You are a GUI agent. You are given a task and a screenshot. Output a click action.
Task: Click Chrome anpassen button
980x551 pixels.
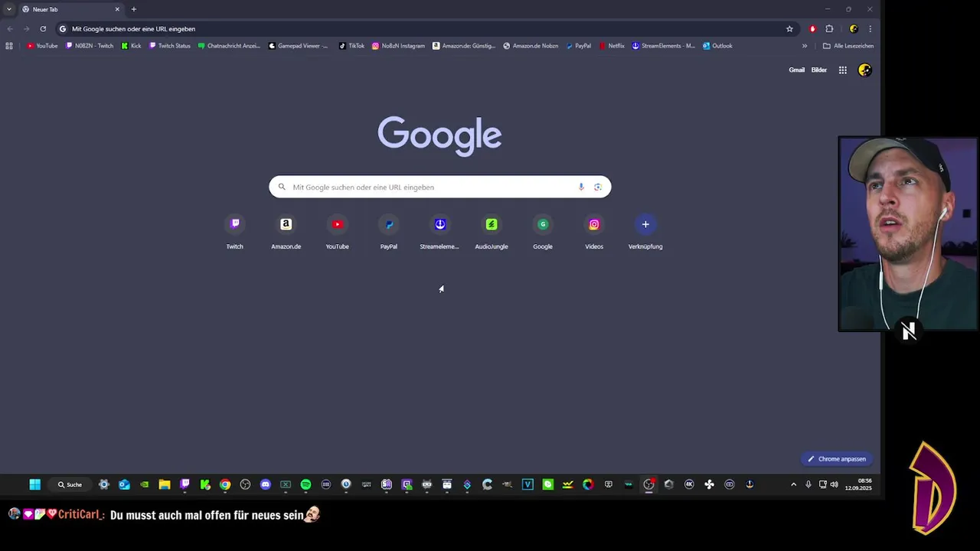836,459
